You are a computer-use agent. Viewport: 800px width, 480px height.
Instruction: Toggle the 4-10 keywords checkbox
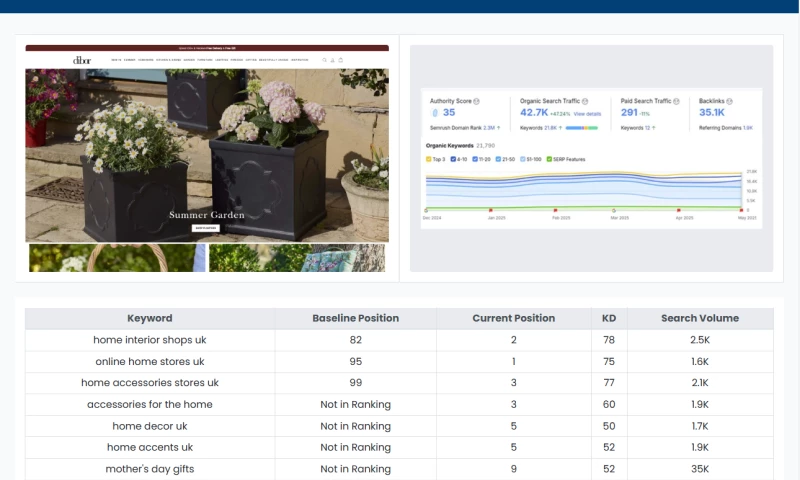pos(454,159)
